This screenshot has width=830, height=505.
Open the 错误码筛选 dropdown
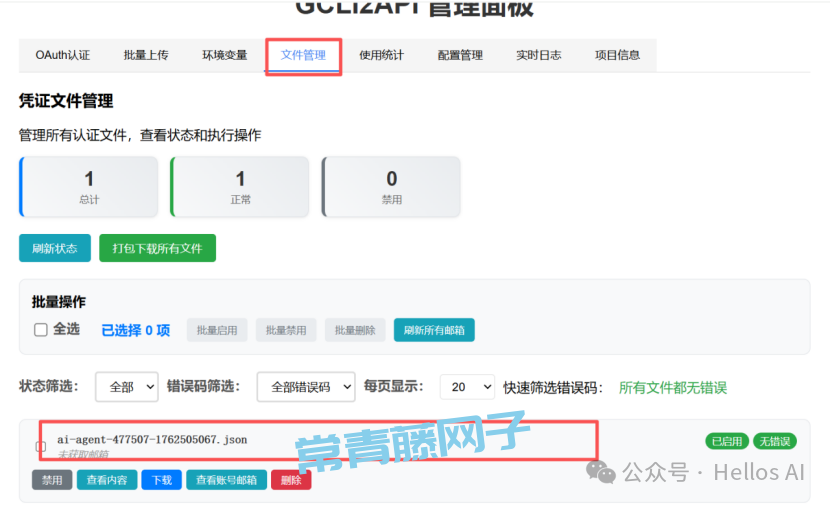[305, 387]
